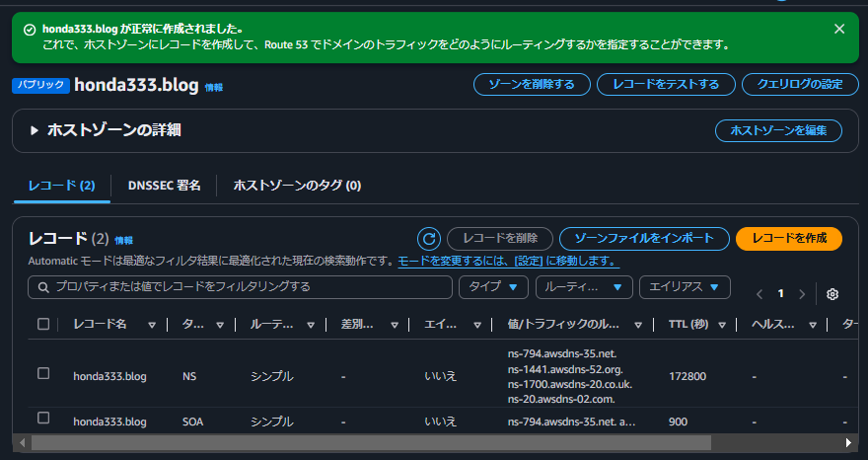Image resolution: width=868 pixels, height=460 pixels.
Task: Click ns-20.awsdns-02.com. value
Action: (x=561, y=399)
